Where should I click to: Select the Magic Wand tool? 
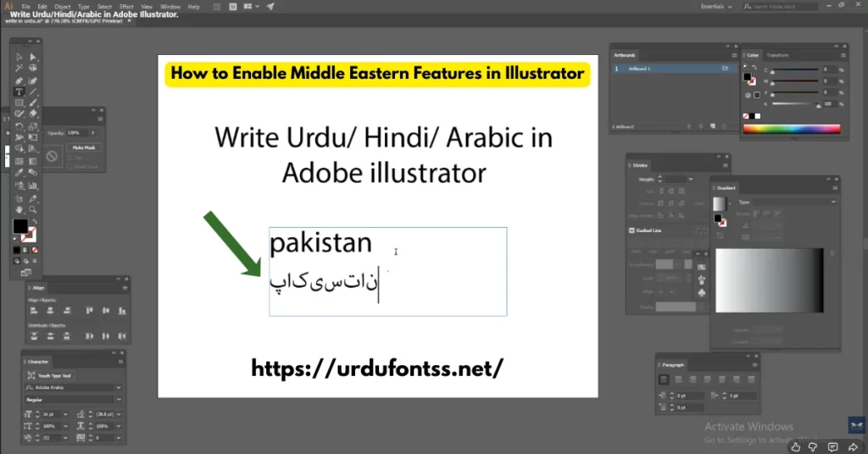click(19, 69)
